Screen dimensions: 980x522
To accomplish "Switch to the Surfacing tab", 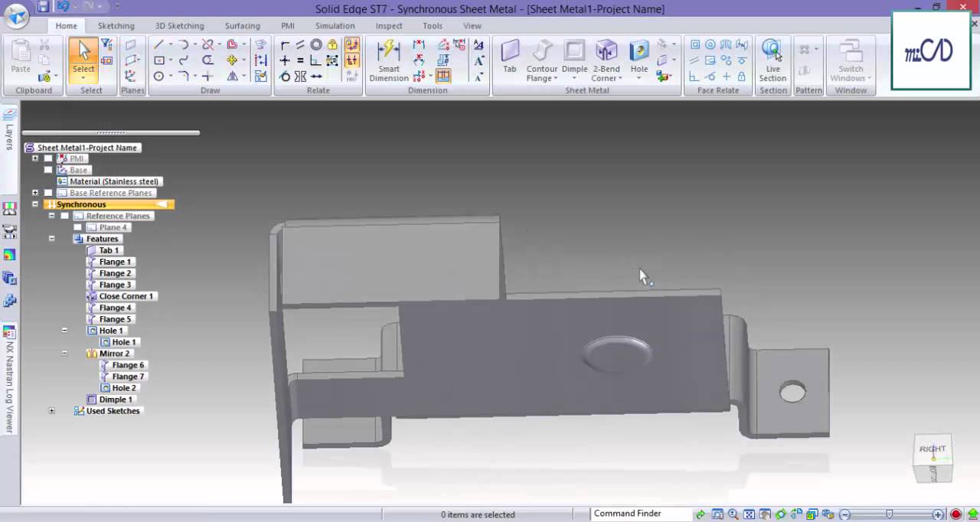I will pyautogui.click(x=242, y=26).
